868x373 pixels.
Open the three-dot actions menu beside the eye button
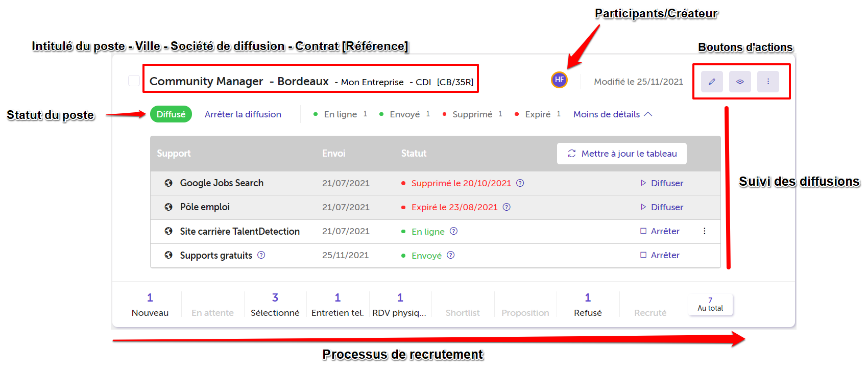(768, 82)
